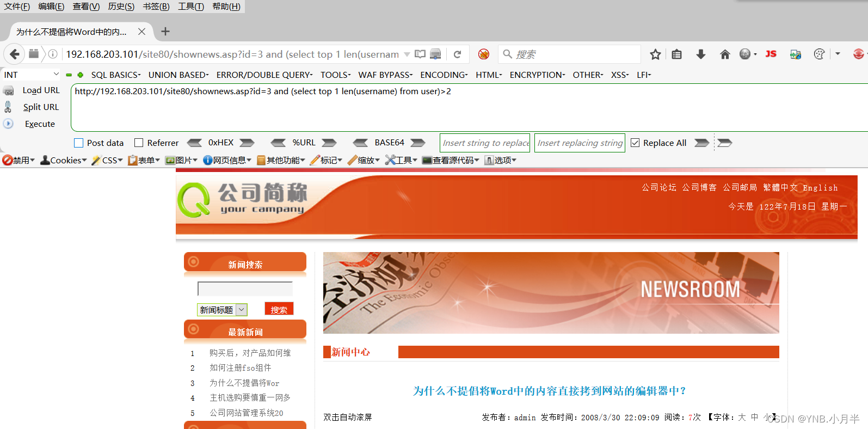This screenshot has width=868, height=429.
Task: Open the 编辑(E) menu
Action: click(x=51, y=6)
